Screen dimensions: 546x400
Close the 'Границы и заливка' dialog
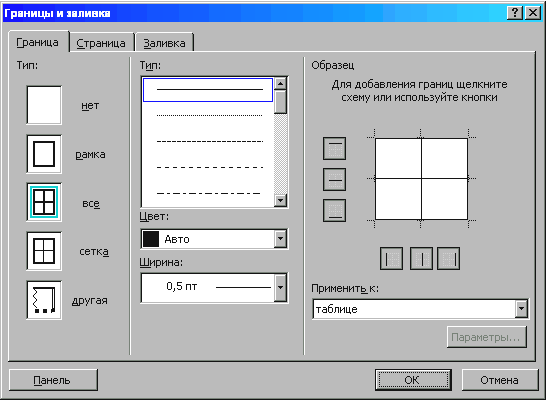click(x=533, y=13)
